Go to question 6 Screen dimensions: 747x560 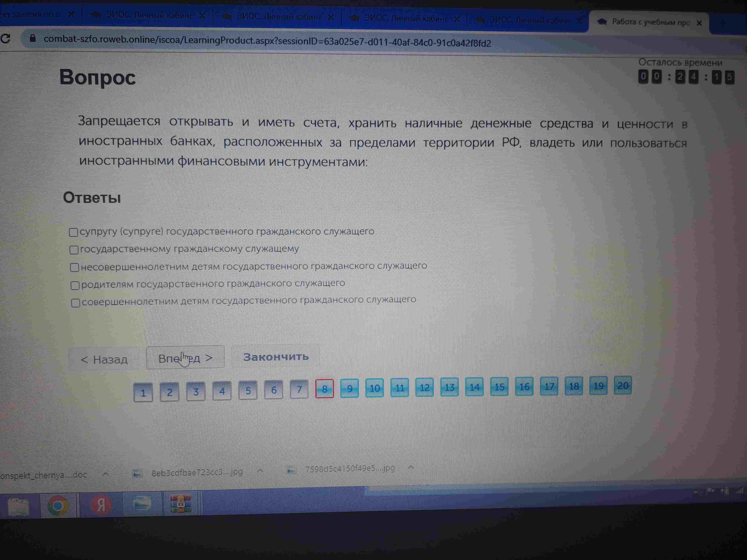pos(274,390)
